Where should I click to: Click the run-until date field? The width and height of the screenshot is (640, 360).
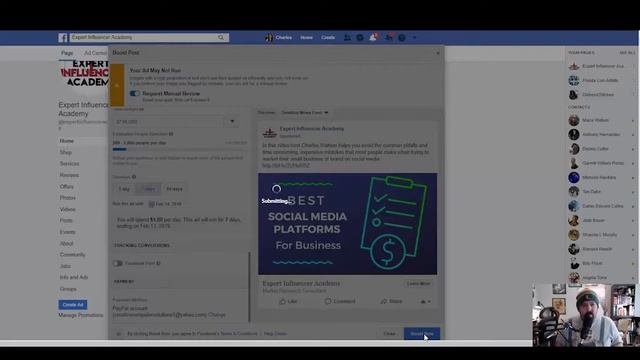tap(166, 204)
